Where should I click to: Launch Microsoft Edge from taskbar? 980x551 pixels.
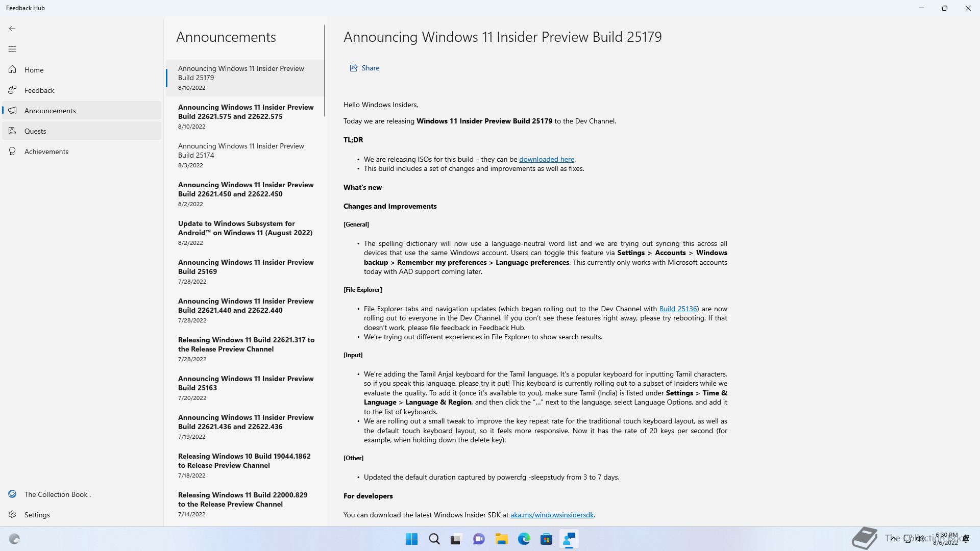(x=524, y=539)
